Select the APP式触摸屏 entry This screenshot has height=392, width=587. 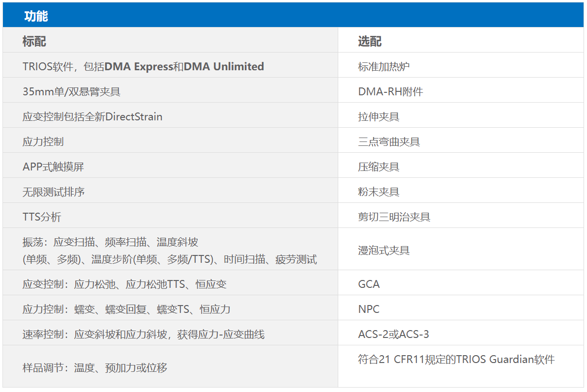(x=53, y=167)
